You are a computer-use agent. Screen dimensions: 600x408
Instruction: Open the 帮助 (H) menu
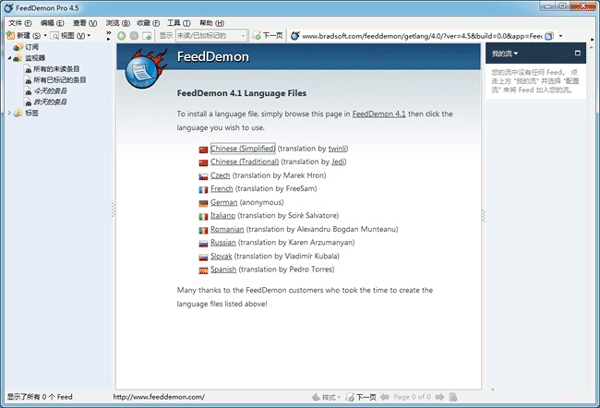point(212,23)
